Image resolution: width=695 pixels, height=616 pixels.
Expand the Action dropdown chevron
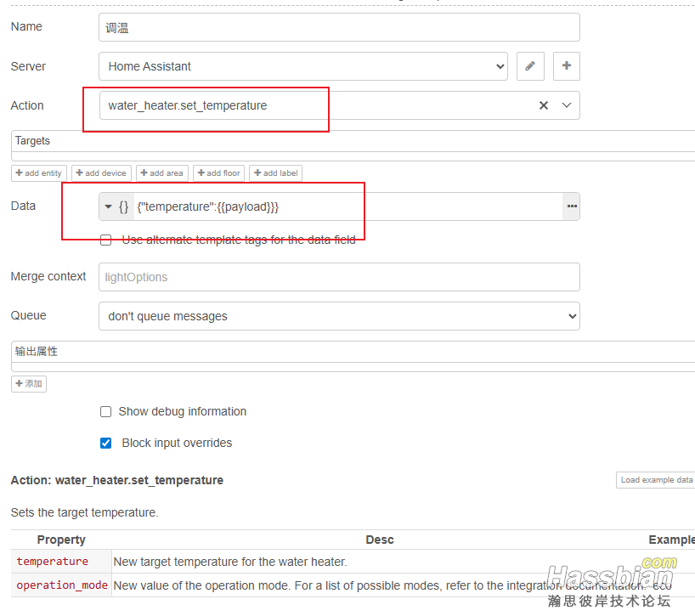pos(567,105)
